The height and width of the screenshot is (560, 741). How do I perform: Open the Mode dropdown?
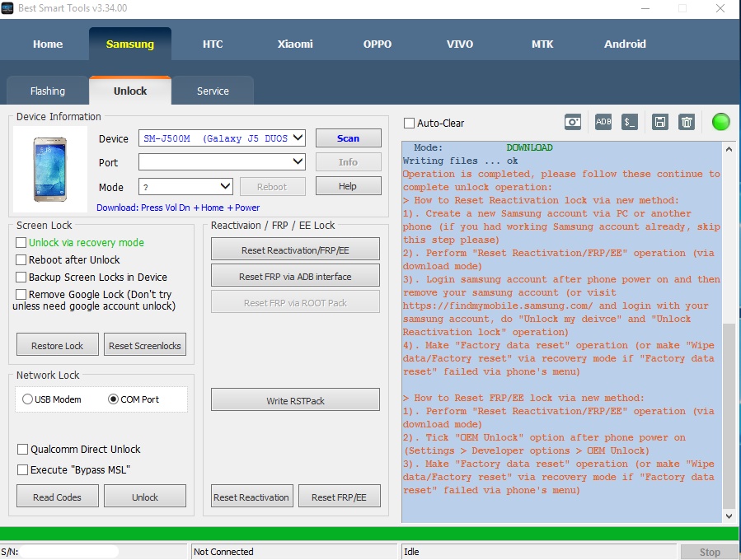coord(185,186)
